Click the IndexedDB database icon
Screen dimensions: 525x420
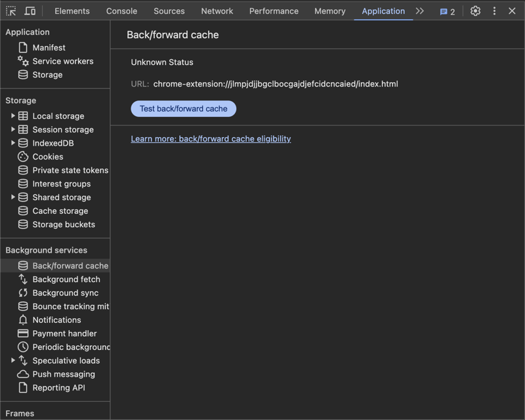(x=23, y=143)
